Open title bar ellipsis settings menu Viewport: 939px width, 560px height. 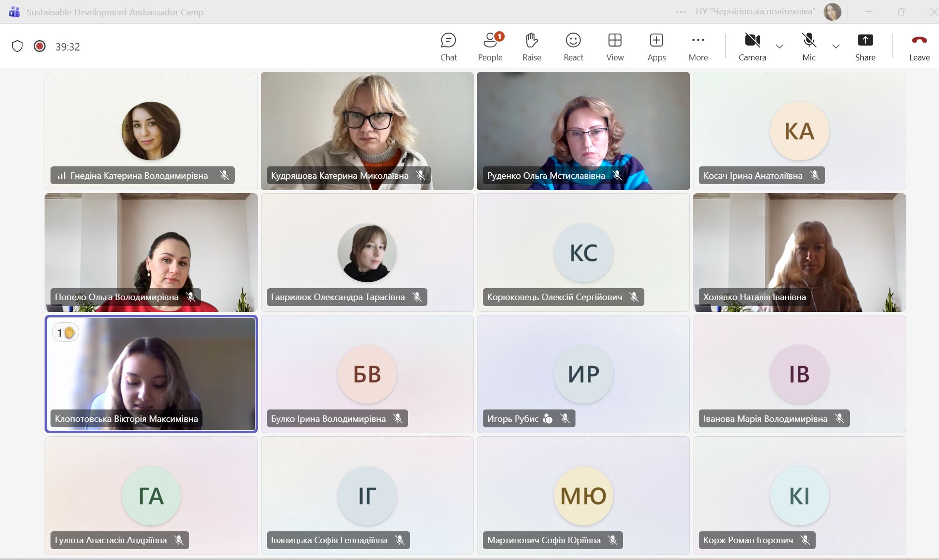click(x=681, y=12)
